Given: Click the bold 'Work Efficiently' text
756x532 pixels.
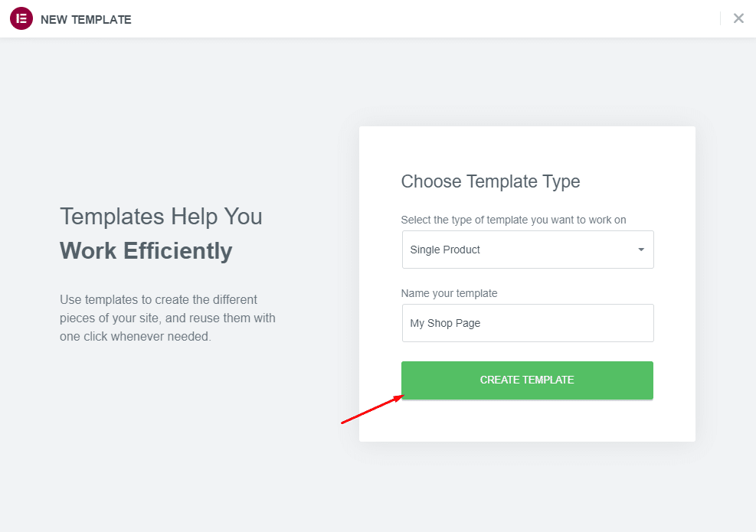Looking at the screenshot, I should pyautogui.click(x=146, y=251).
